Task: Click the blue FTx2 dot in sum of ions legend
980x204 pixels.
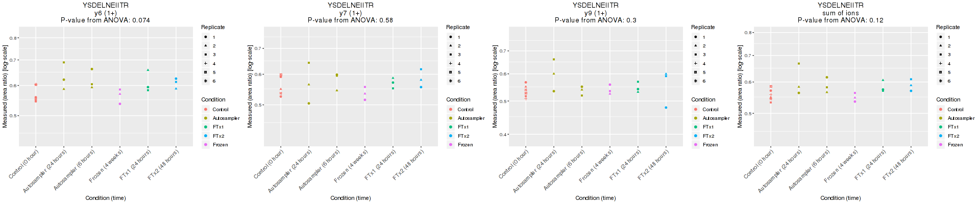Action: coord(940,136)
